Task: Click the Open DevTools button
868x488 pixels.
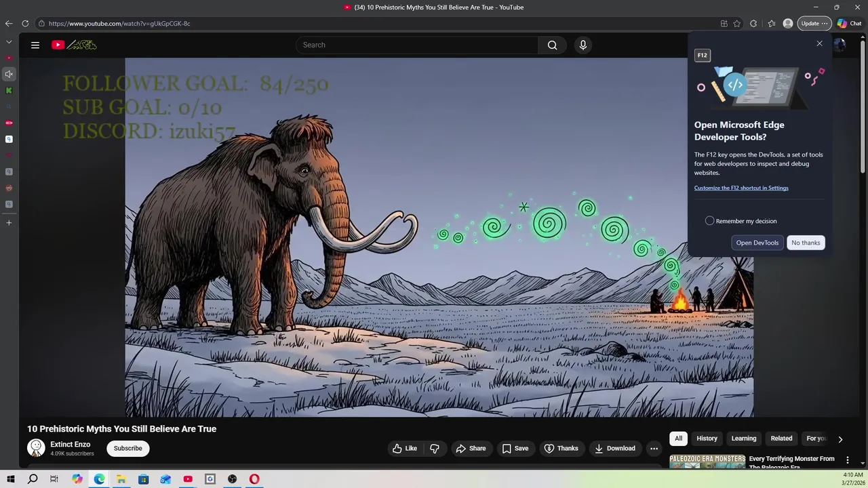Action: (757, 243)
